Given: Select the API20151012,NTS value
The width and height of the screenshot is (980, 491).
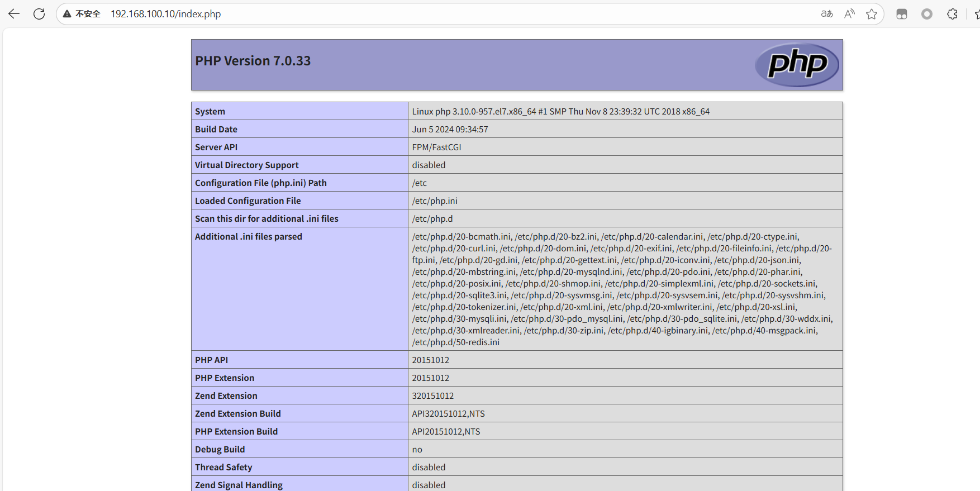Looking at the screenshot, I should click(x=446, y=431).
